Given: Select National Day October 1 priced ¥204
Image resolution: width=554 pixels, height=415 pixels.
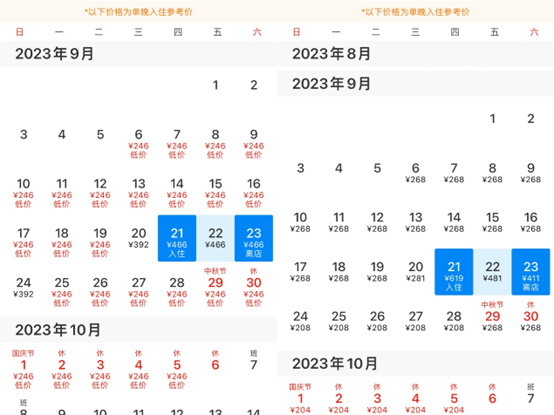Looking at the screenshot, I should (x=300, y=399).
